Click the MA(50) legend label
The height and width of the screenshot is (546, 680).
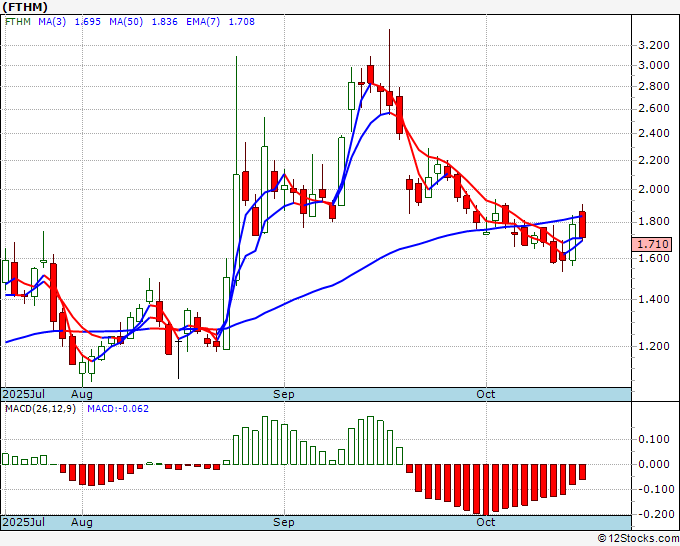click(126, 22)
